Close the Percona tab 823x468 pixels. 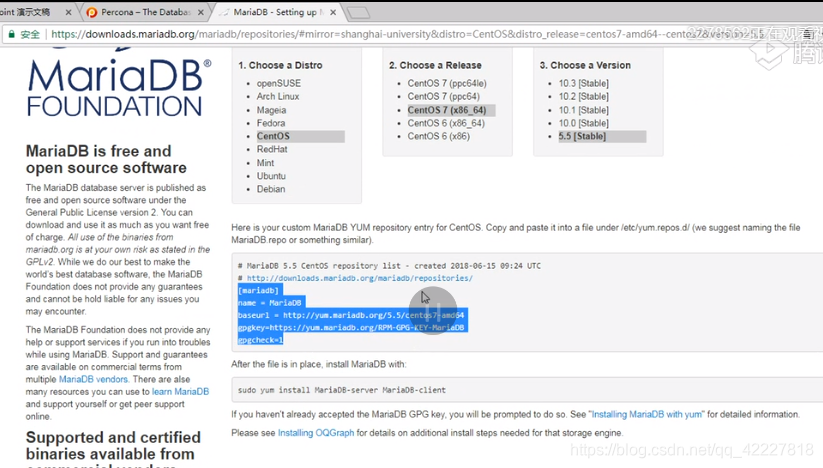[201, 13]
